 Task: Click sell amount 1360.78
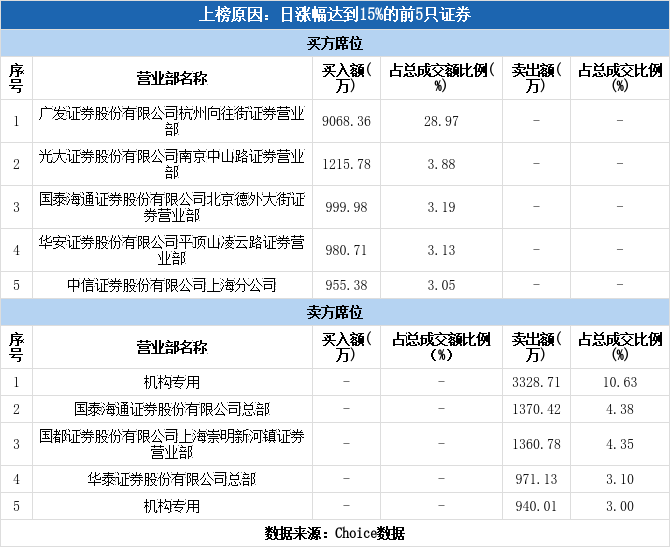[x=536, y=444]
